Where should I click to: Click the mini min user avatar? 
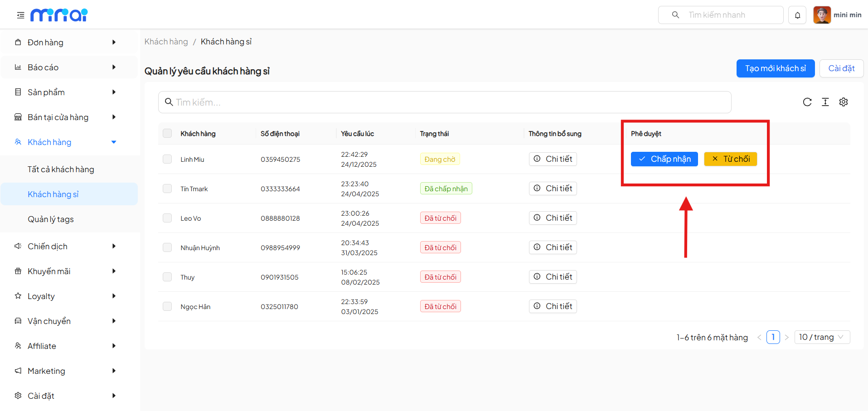[822, 15]
